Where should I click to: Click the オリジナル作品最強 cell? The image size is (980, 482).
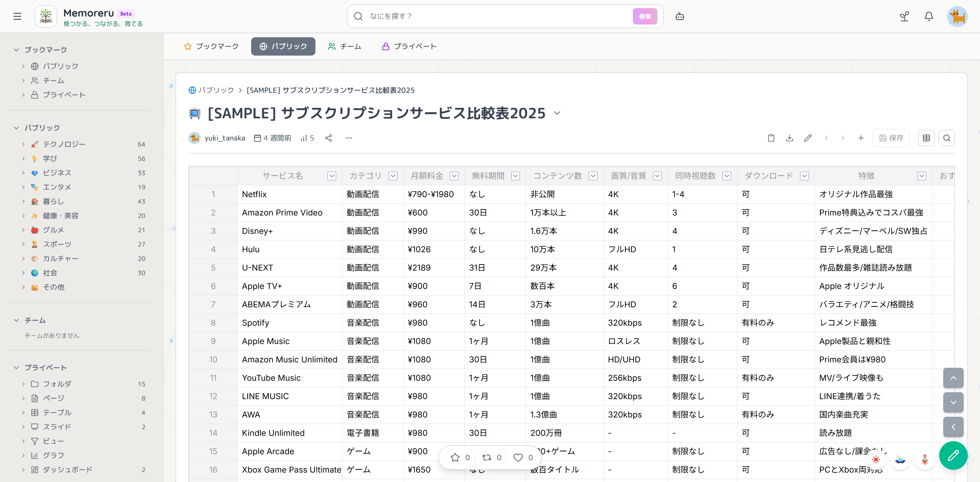(874, 194)
